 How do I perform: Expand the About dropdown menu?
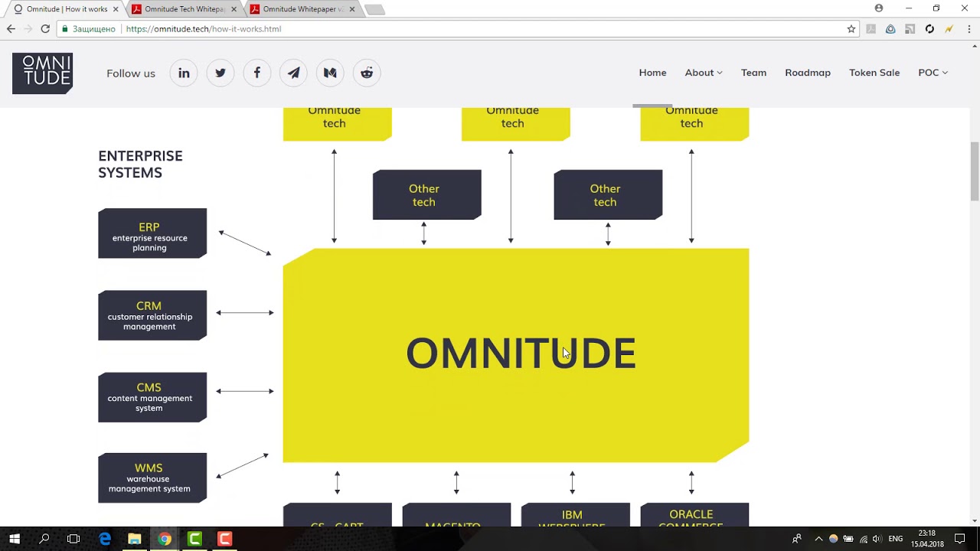click(x=703, y=73)
